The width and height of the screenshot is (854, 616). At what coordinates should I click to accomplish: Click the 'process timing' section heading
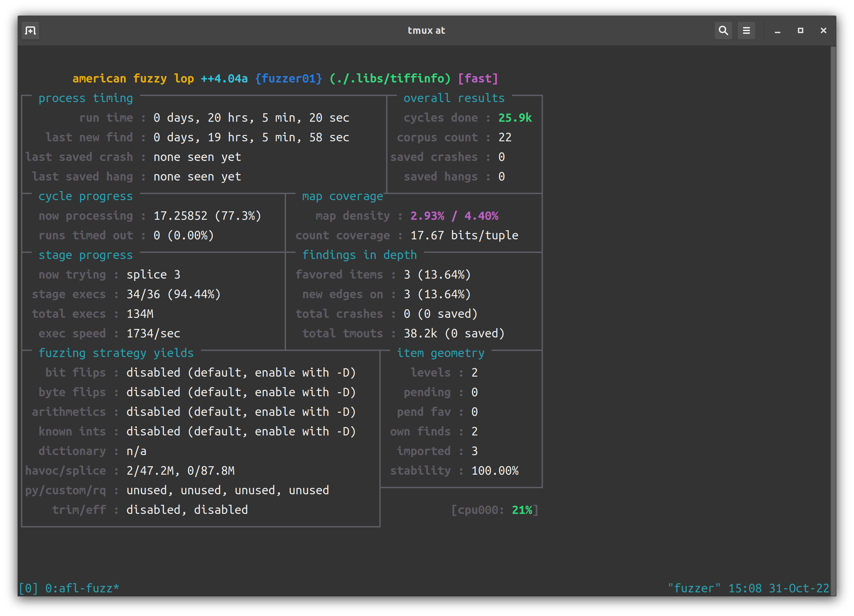86,98
